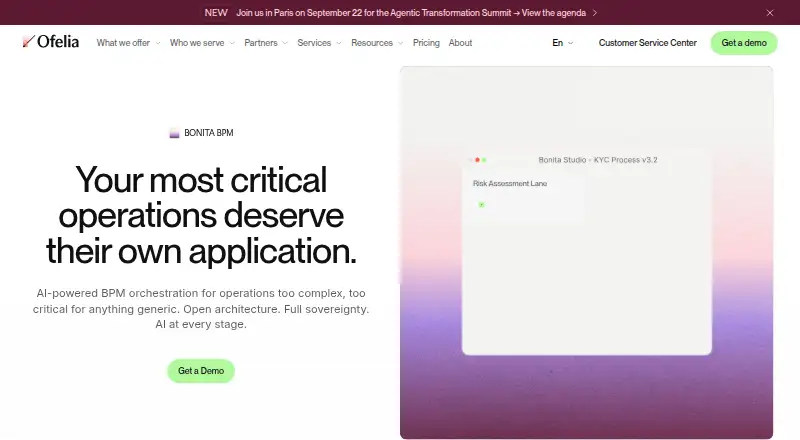Viewport: 800px width, 440px height.
Task: Open the Customer Service Center link
Action: click(x=647, y=43)
